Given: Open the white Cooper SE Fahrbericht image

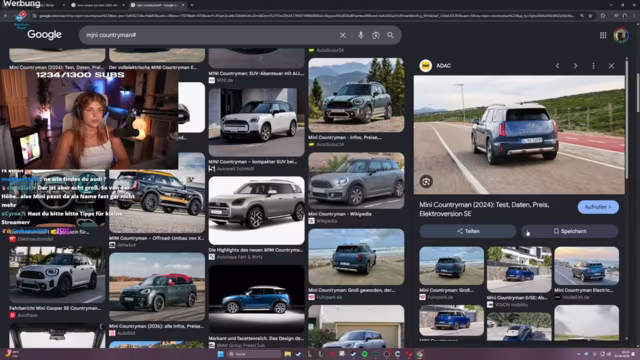Looking at the screenshot, I should coord(57,275).
